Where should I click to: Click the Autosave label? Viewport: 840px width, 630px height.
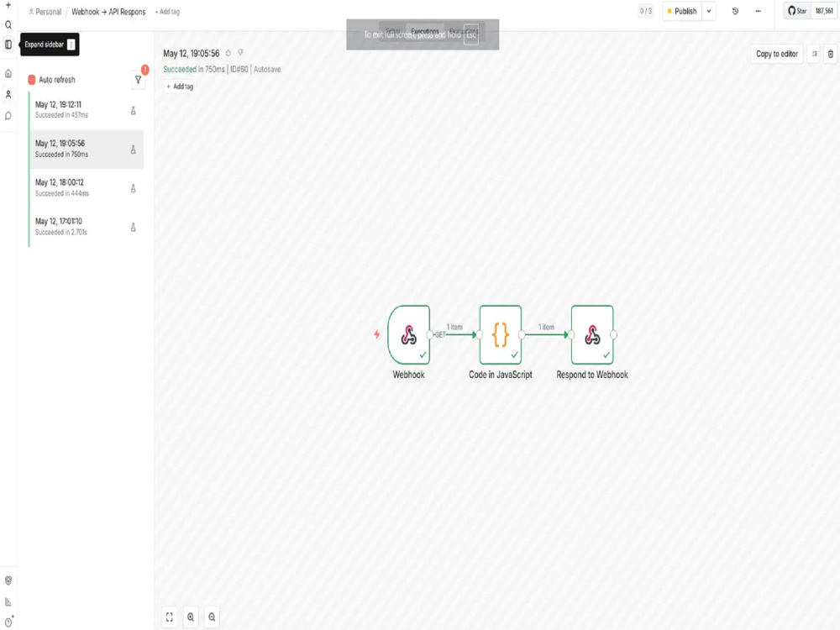coord(267,69)
